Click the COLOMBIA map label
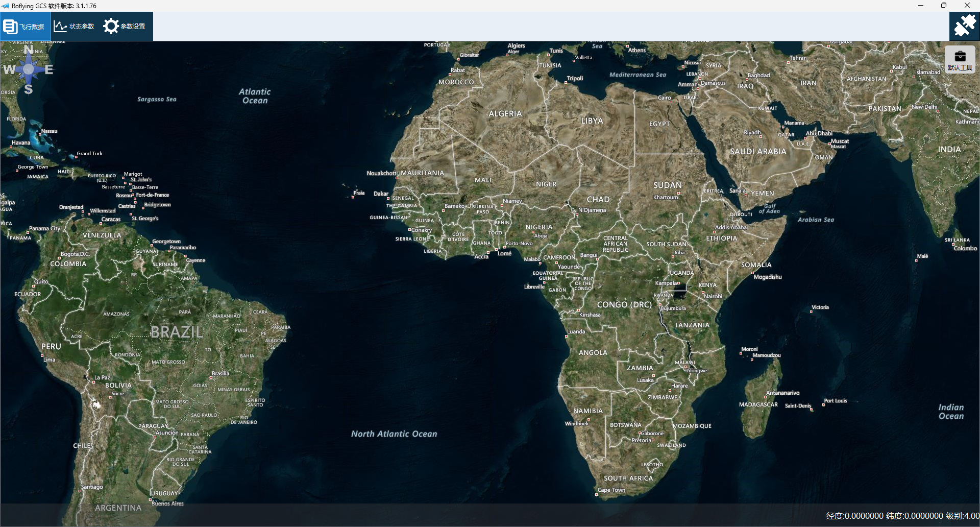The image size is (980, 527). click(x=68, y=264)
